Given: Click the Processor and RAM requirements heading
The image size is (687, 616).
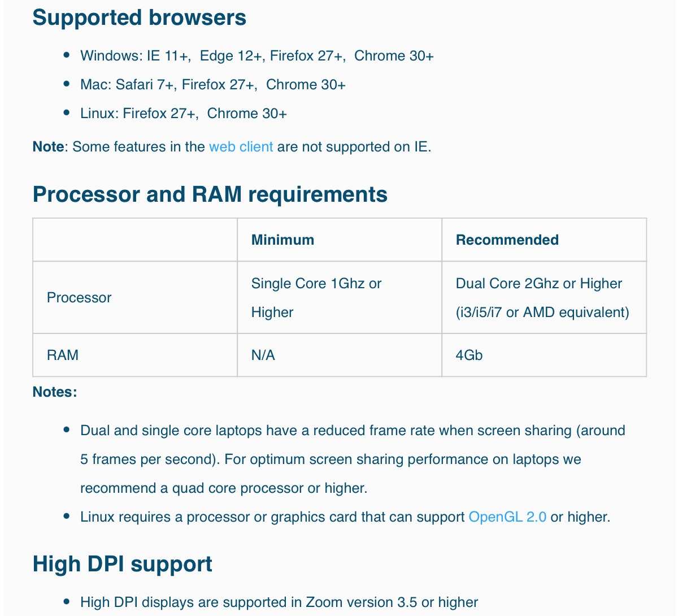Looking at the screenshot, I should pyautogui.click(x=210, y=194).
